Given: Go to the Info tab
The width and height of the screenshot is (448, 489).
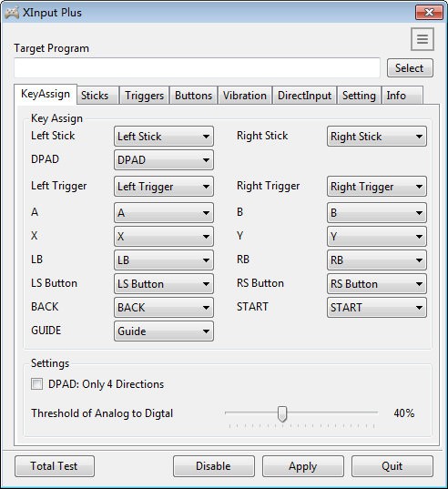Looking at the screenshot, I should point(402,96).
